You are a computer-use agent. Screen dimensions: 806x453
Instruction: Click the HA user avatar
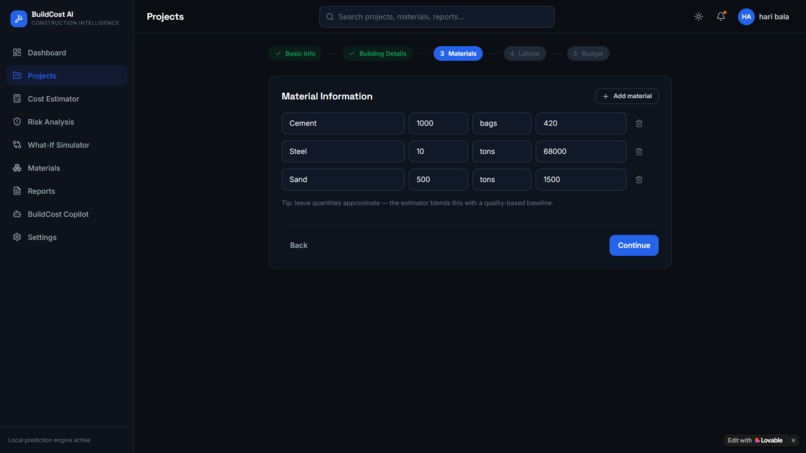point(746,16)
